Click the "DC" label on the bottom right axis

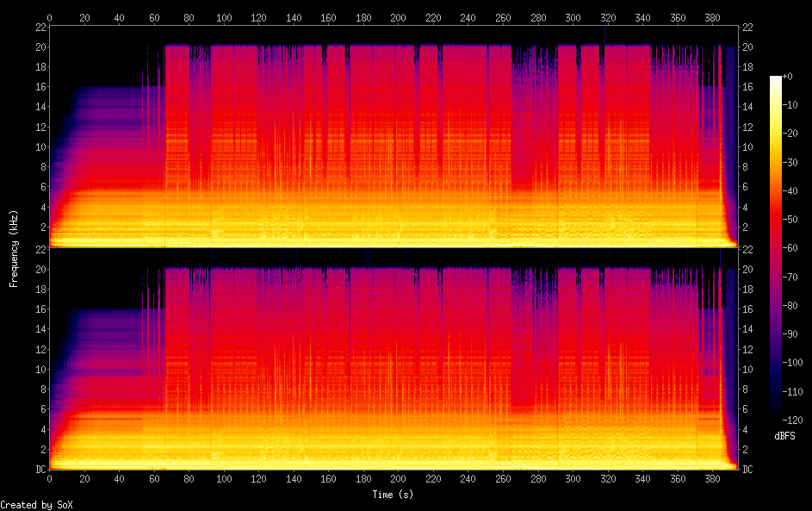[747, 470]
